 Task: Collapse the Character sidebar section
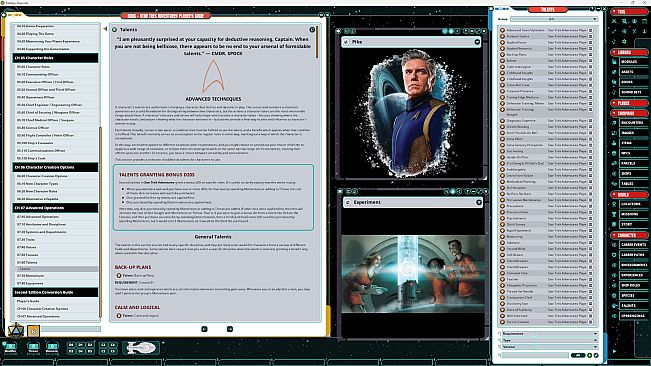coord(629,235)
